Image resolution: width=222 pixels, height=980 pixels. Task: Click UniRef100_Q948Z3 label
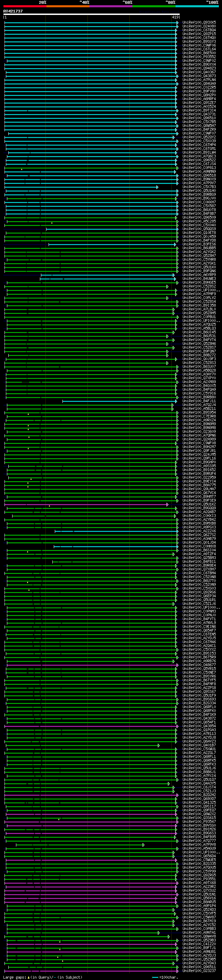[199, 68]
